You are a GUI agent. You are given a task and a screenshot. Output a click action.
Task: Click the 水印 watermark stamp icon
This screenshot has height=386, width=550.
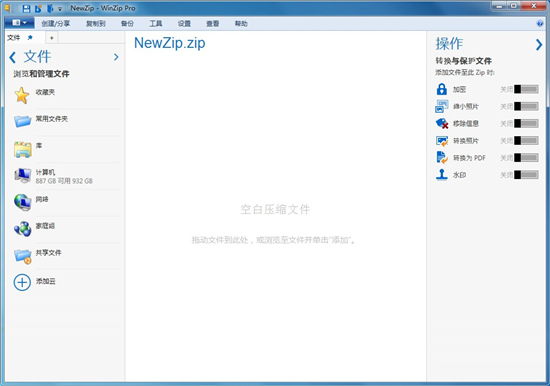coord(442,174)
